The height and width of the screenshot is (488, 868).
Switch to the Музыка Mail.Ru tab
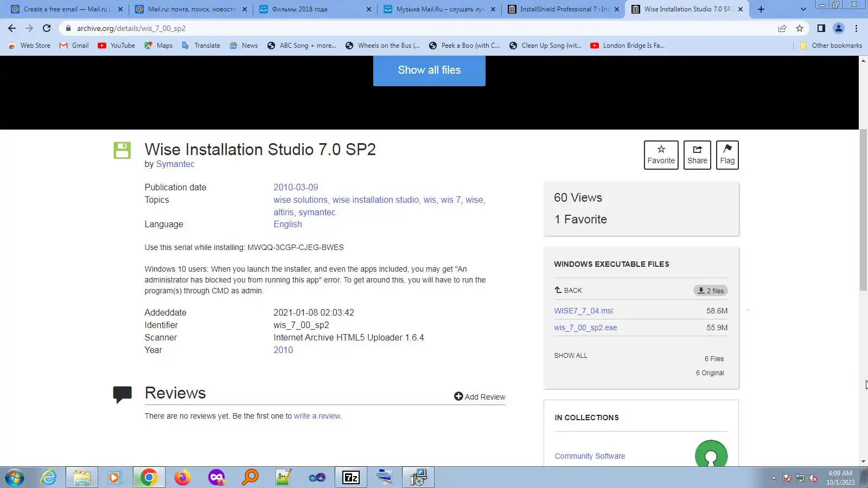tap(439, 9)
